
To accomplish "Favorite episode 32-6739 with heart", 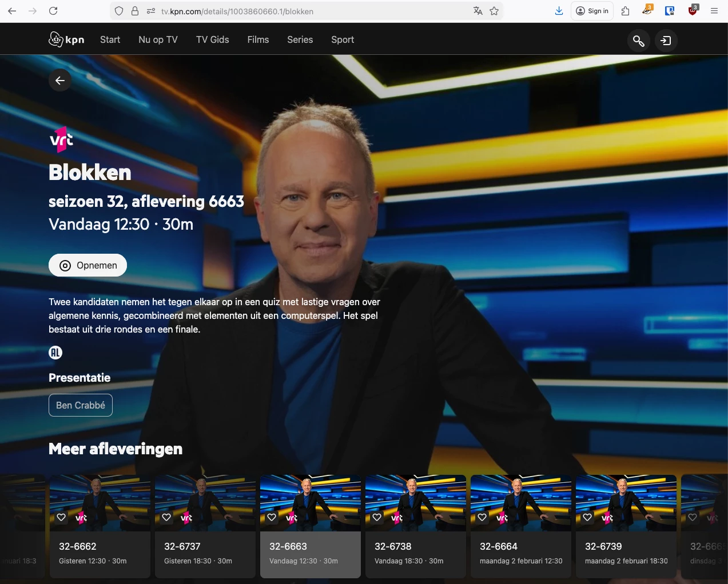I will click(x=587, y=517).
